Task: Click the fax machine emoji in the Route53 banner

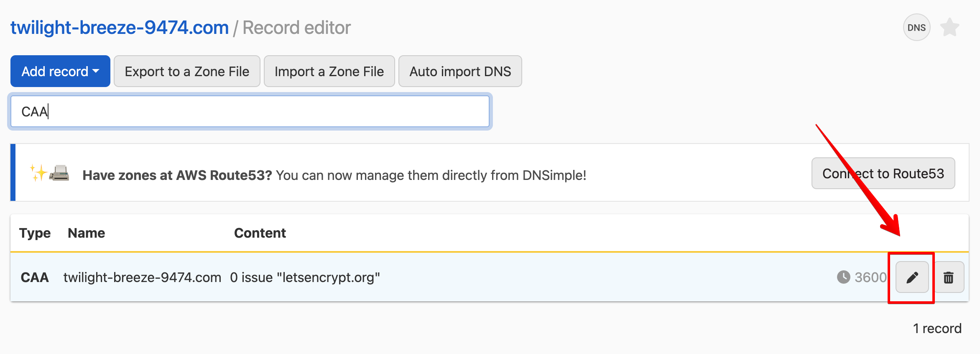Action: [x=59, y=174]
